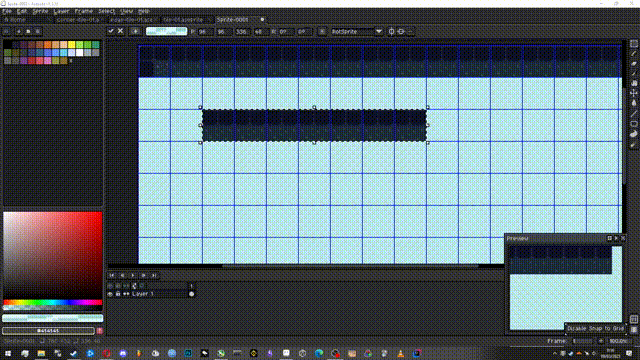Image resolution: width=640 pixels, height=360 pixels.
Task: Switch to the Home tab
Action: coord(27,20)
